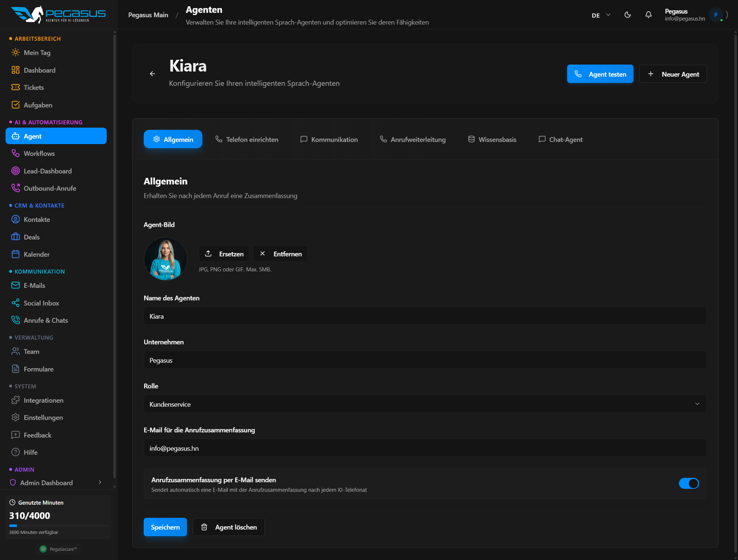
Task: Click the notification bell icon
Action: click(x=648, y=15)
